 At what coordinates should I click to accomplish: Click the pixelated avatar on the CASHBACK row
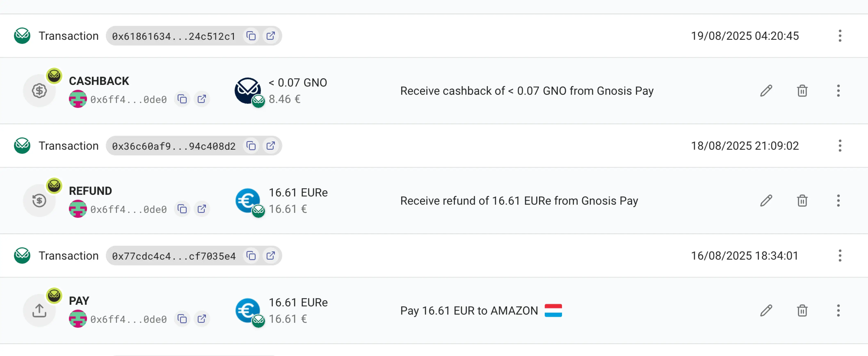[x=78, y=99]
